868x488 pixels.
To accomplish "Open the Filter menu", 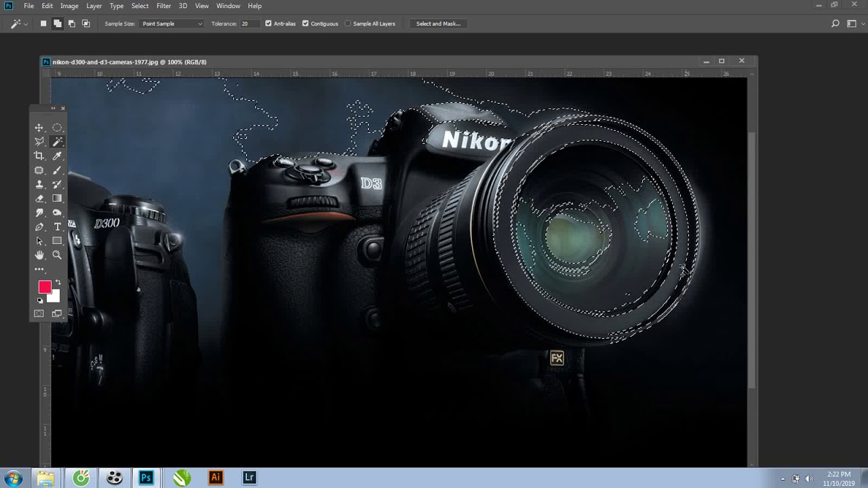I will (x=164, y=6).
